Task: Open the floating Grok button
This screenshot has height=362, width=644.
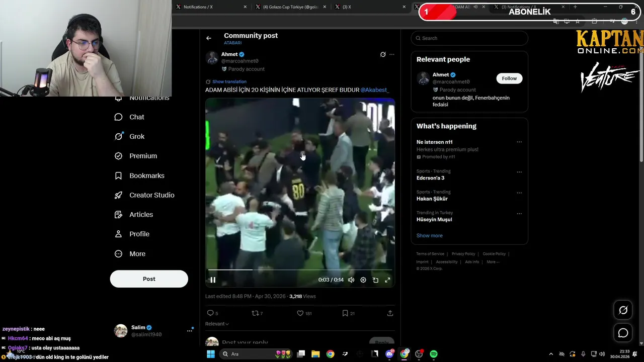Action: tap(623, 311)
